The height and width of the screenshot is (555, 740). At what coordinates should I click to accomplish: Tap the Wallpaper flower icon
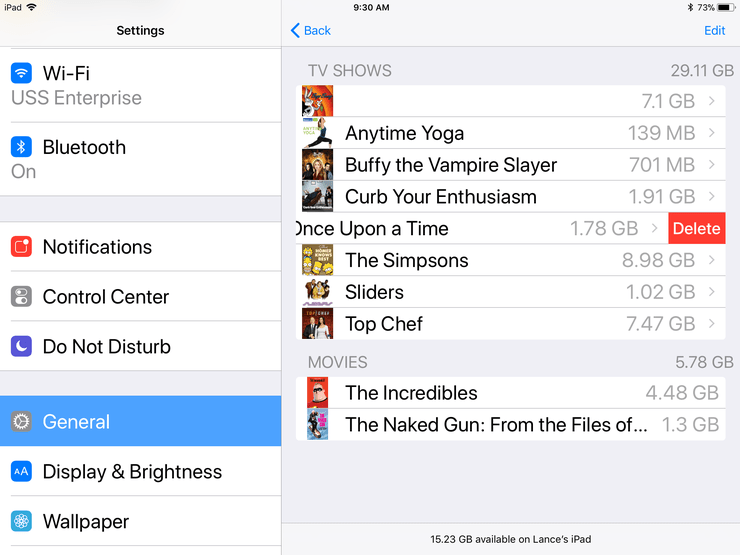point(21,521)
